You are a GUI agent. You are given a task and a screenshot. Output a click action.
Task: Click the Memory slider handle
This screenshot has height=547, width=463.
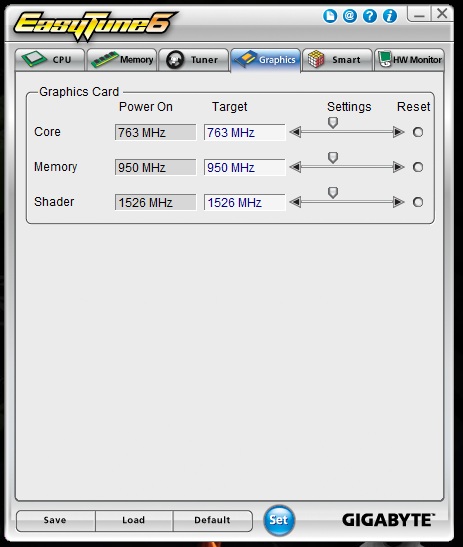click(333, 157)
